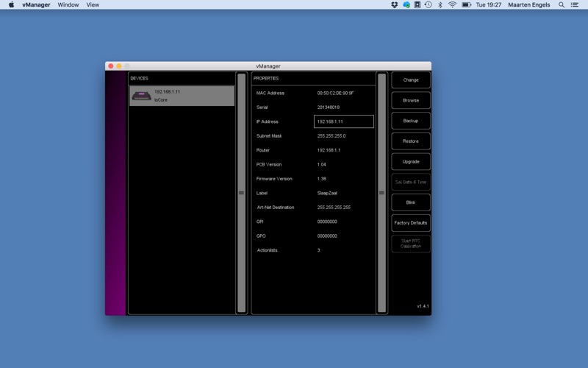Click the Factory Defaults button
Image resolution: width=588 pixels, height=368 pixels.
pyautogui.click(x=411, y=223)
